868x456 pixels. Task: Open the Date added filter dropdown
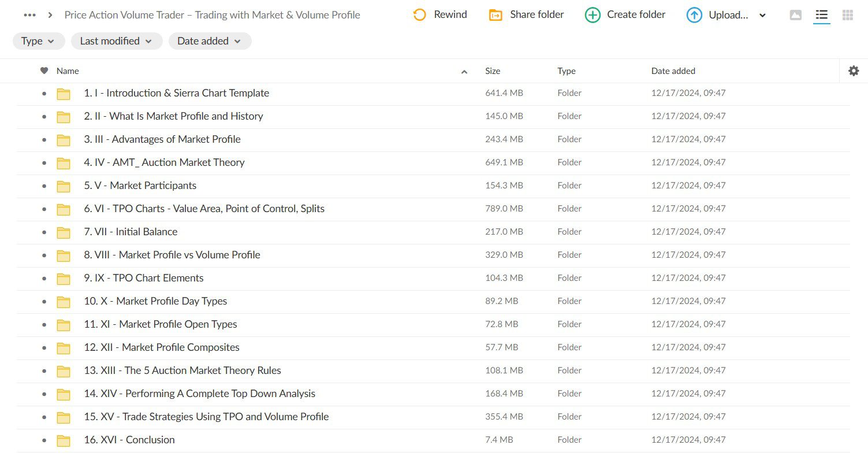coord(210,41)
